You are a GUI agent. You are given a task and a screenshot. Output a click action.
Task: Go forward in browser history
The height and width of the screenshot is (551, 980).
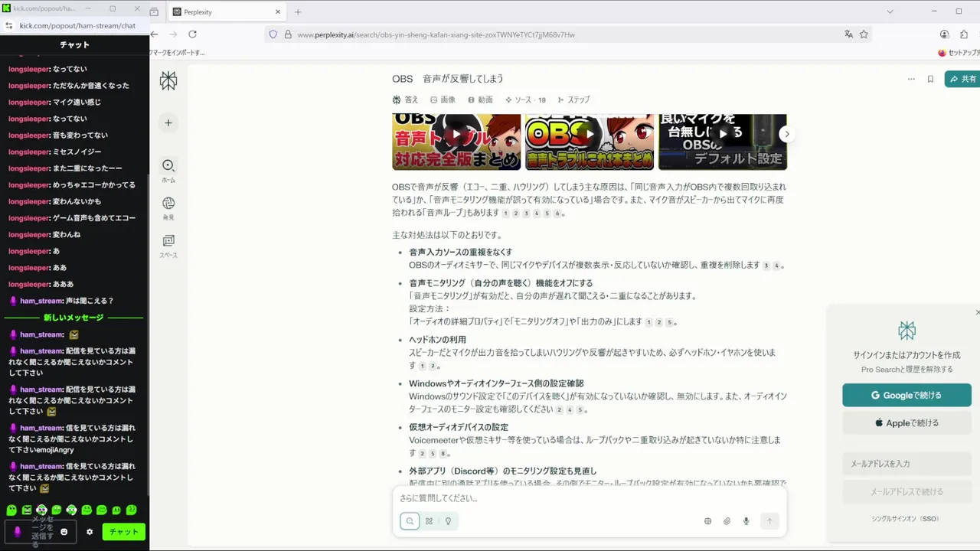tap(173, 34)
